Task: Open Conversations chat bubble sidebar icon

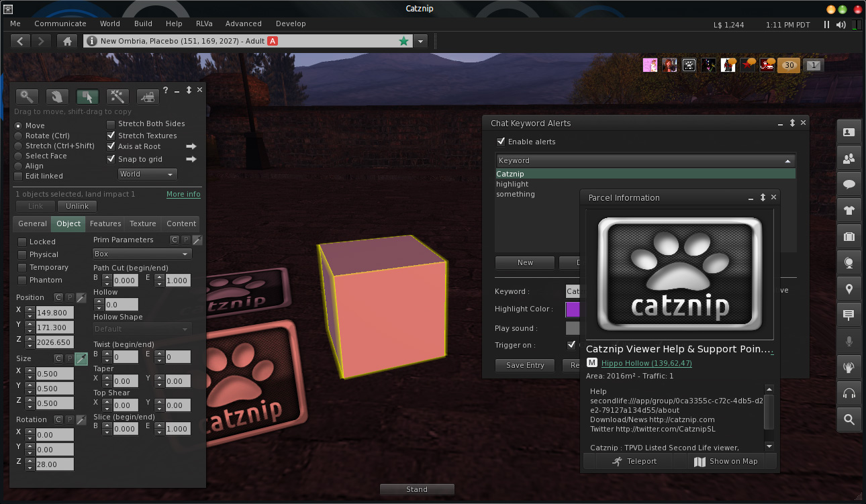Action: (849, 185)
